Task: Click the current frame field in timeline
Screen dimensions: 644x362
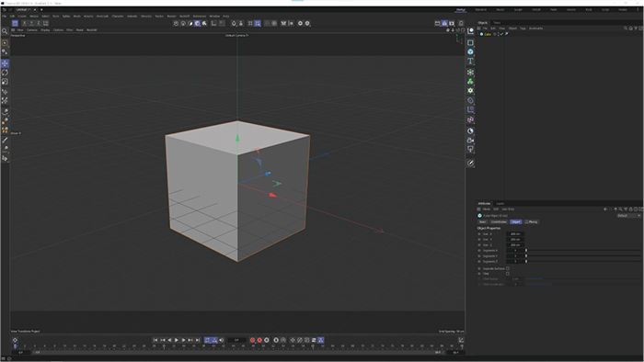Action: coord(236,340)
